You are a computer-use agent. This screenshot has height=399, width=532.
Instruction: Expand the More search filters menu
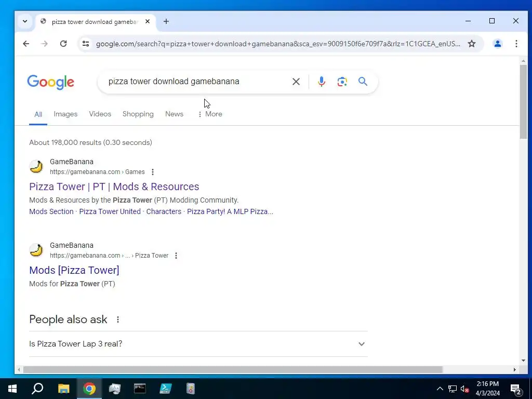pos(210,114)
